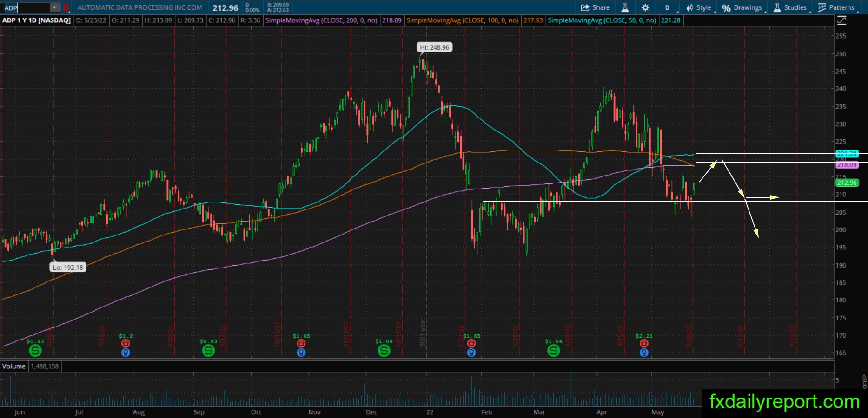Screen dimensions: 868x418
Task: Click the D: 5/23/22 date readout
Action: point(92,20)
